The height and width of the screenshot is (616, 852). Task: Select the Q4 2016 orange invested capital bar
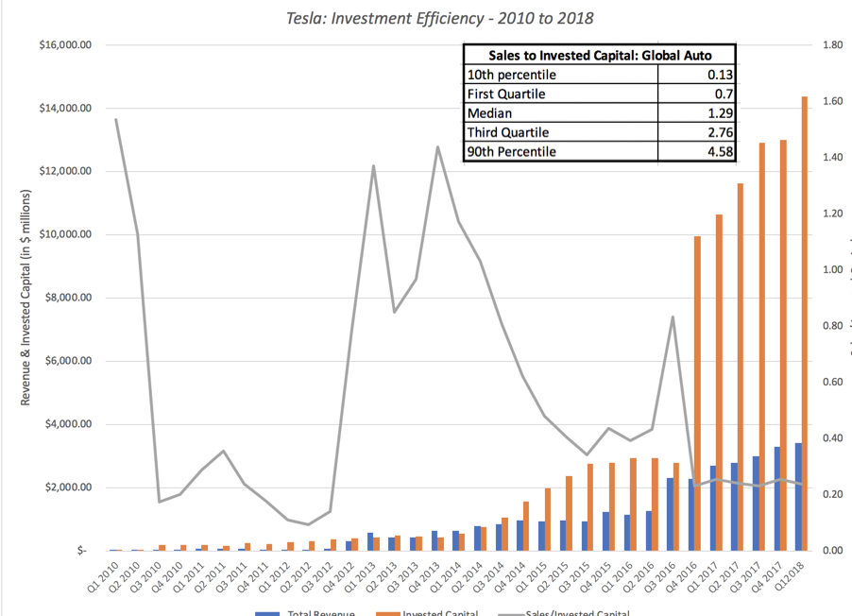pos(698,393)
